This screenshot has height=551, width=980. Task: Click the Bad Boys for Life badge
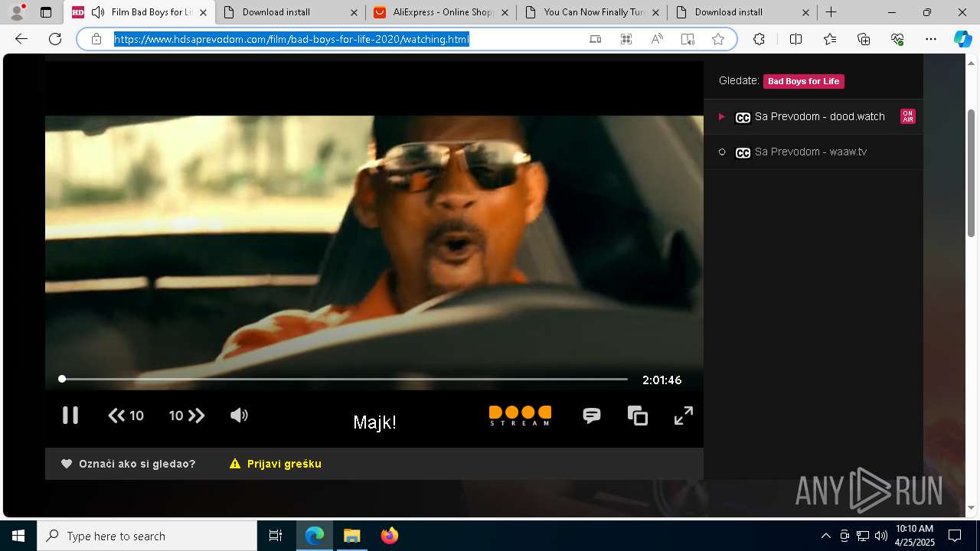(x=804, y=81)
